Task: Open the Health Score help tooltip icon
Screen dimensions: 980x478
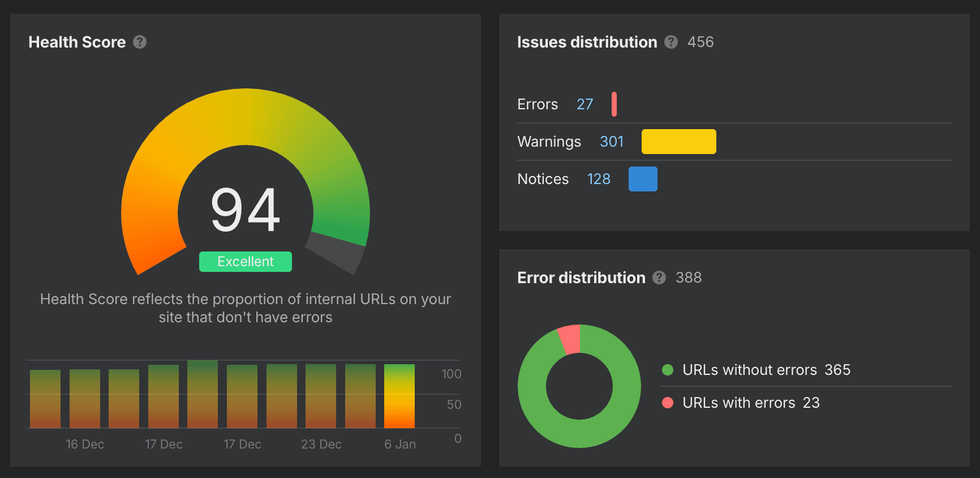Action: 140,42
